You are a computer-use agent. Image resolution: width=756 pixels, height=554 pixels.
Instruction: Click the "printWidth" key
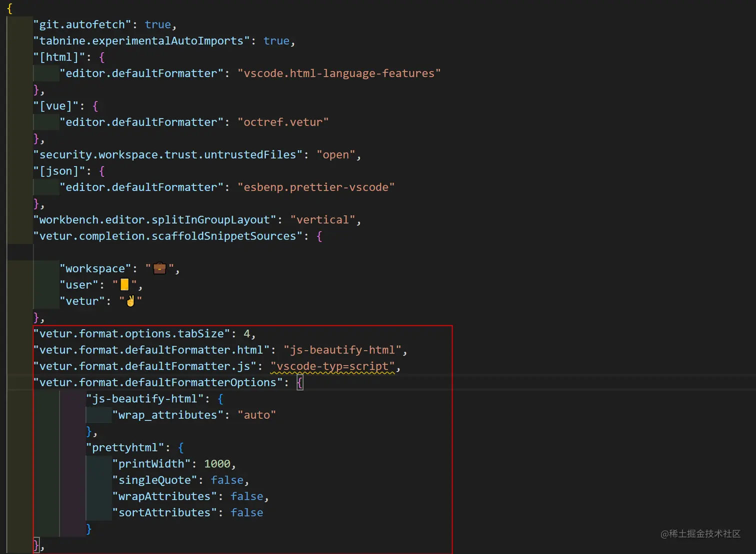(151, 464)
